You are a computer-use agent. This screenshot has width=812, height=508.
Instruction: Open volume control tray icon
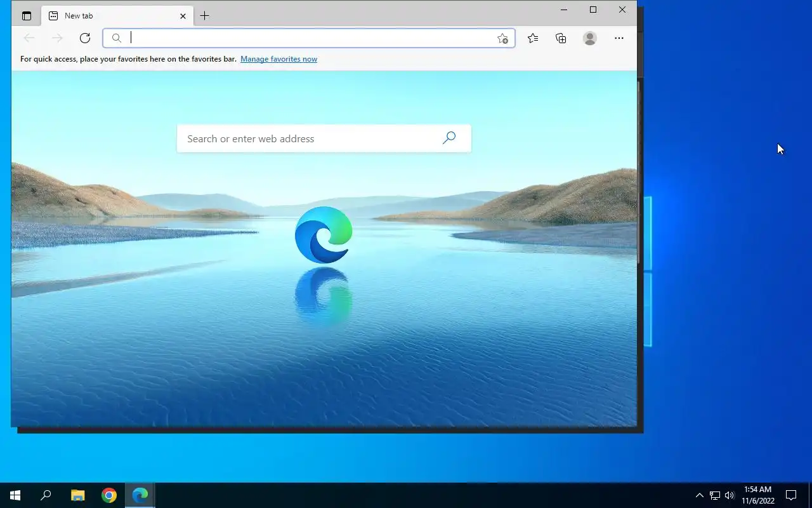coord(730,495)
